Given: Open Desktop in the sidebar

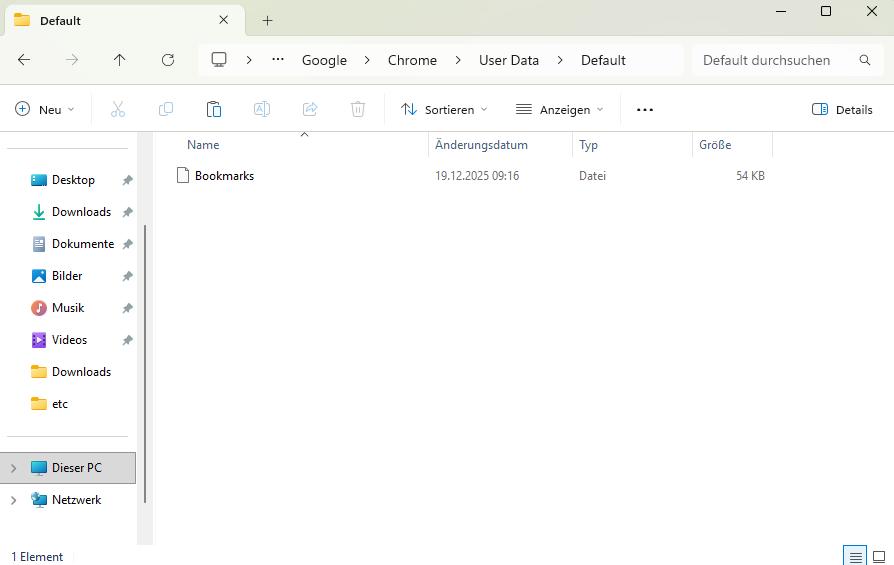Looking at the screenshot, I should (x=73, y=180).
